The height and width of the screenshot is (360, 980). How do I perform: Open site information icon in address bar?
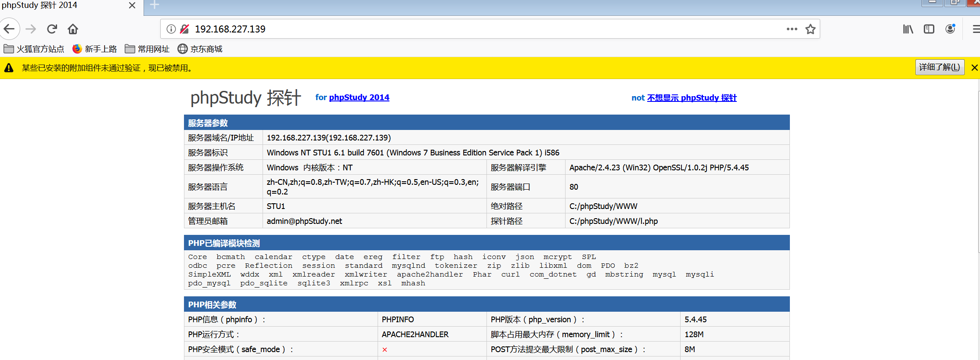[x=171, y=29]
